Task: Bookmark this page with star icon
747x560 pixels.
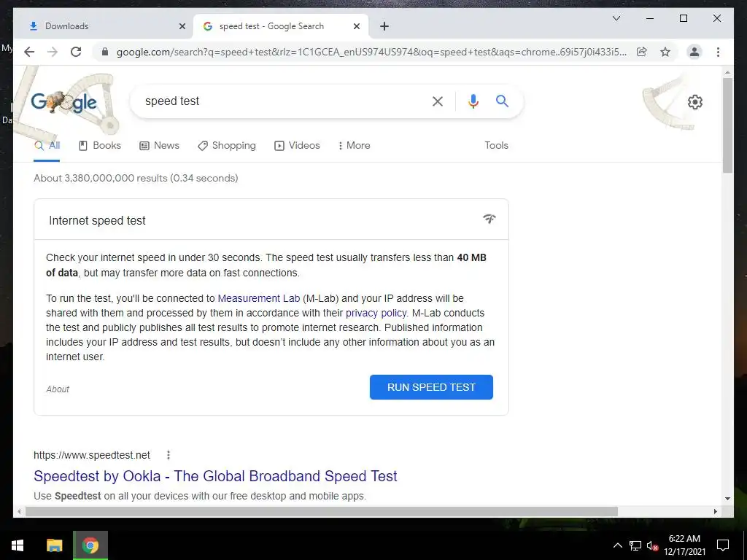Action: [665, 52]
